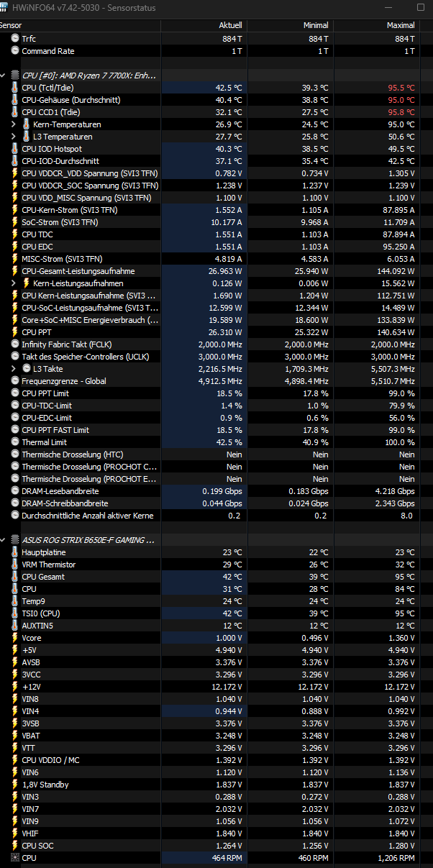This screenshot has height=868, width=433.
Task: Select the Temp9 row
Action: pyautogui.click(x=216, y=601)
